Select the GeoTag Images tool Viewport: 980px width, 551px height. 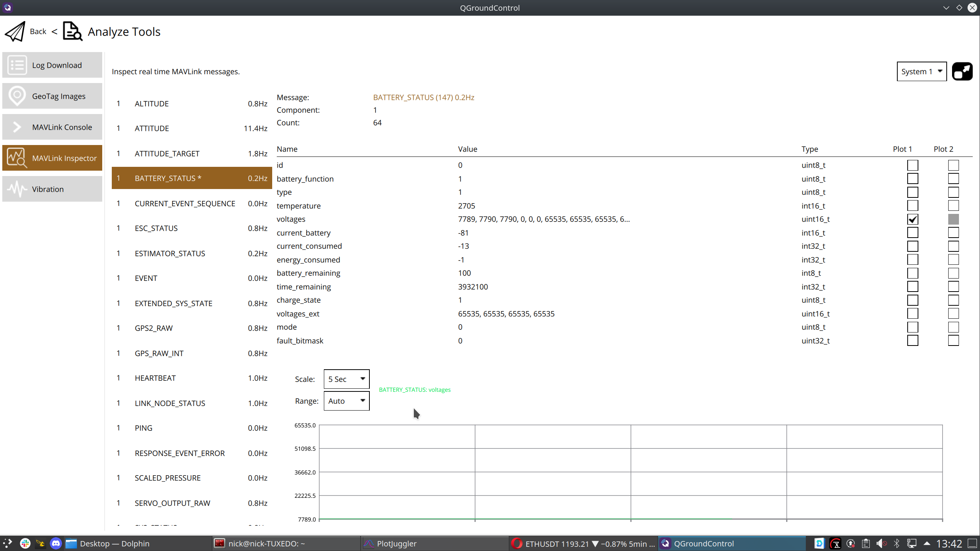(52, 96)
